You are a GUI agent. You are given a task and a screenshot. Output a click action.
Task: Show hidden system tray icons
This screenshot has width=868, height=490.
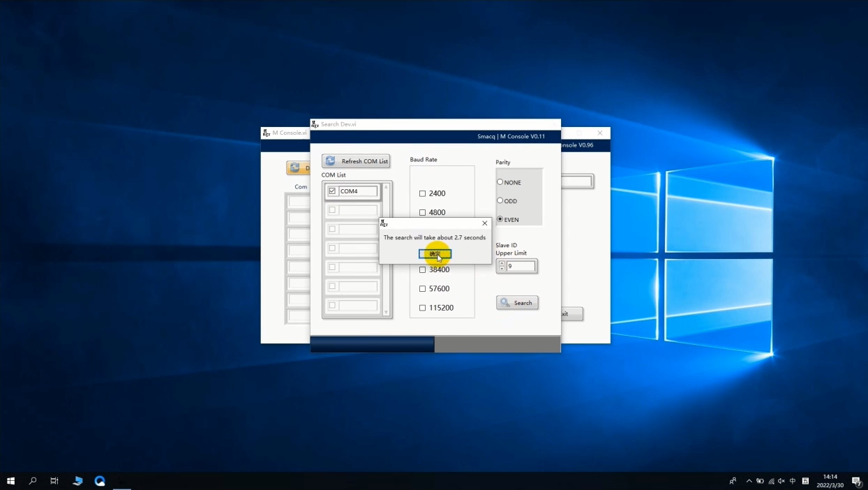pyautogui.click(x=749, y=481)
